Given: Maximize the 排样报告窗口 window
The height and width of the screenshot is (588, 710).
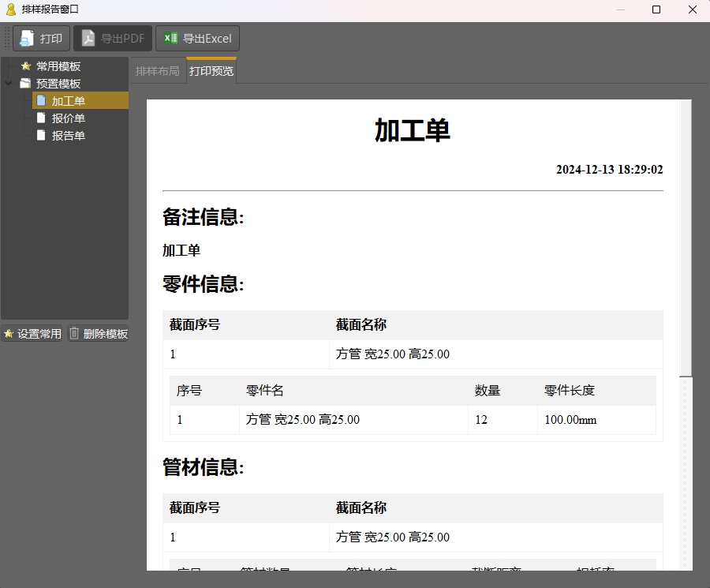Looking at the screenshot, I should 656,9.
